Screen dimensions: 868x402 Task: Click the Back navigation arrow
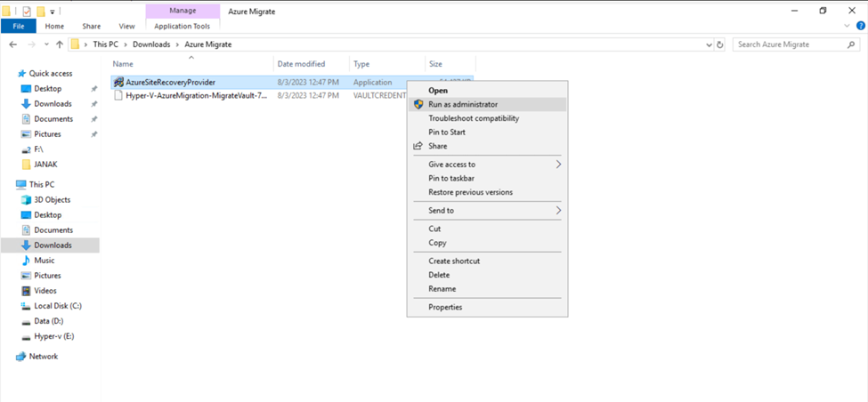[x=13, y=44]
